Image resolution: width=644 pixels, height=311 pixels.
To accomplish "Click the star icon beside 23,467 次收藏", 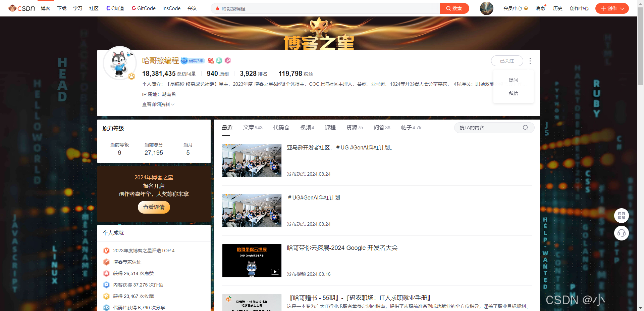I will [x=106, y=296].
